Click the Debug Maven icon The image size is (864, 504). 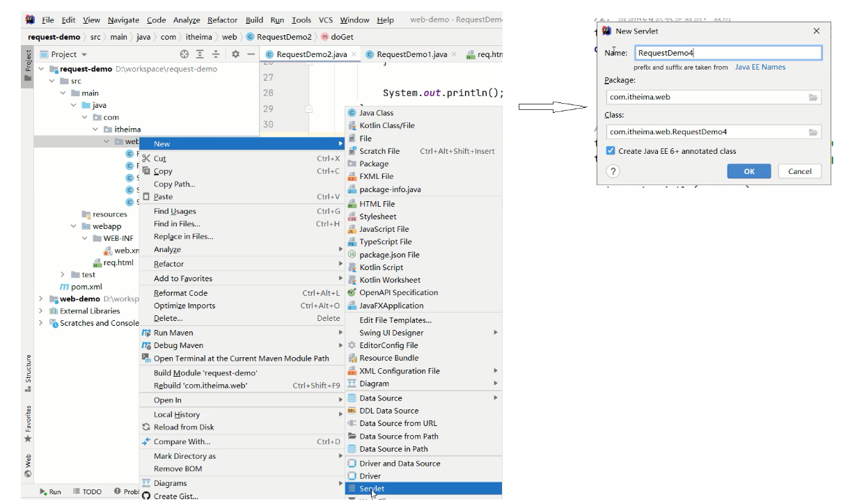click(146, 345)
